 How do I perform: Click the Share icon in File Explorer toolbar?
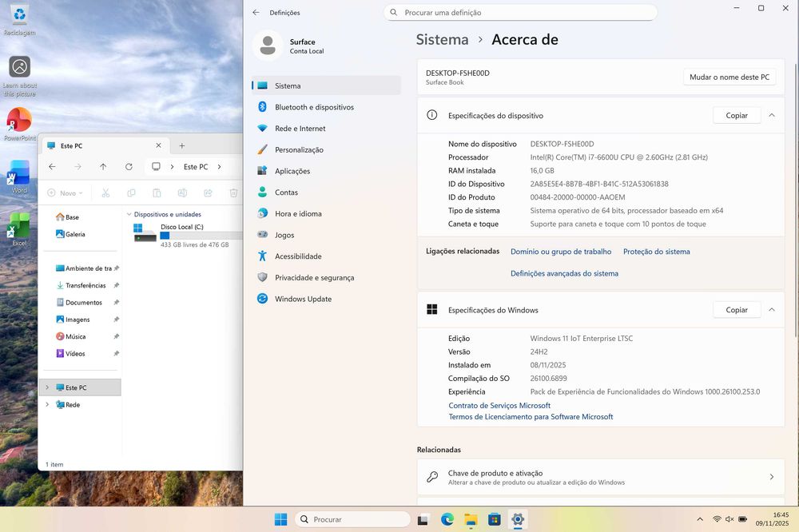208,193
